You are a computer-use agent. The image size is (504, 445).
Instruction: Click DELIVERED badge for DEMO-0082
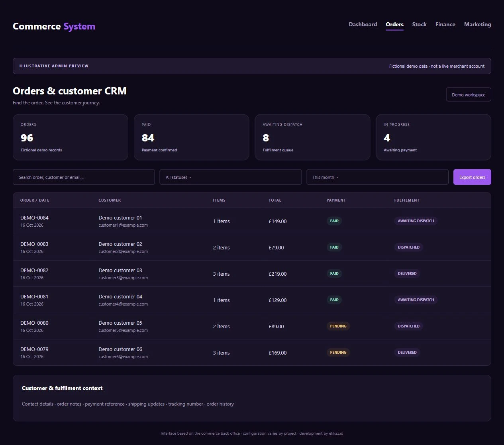pyautogui.click(x=407, y=274)
